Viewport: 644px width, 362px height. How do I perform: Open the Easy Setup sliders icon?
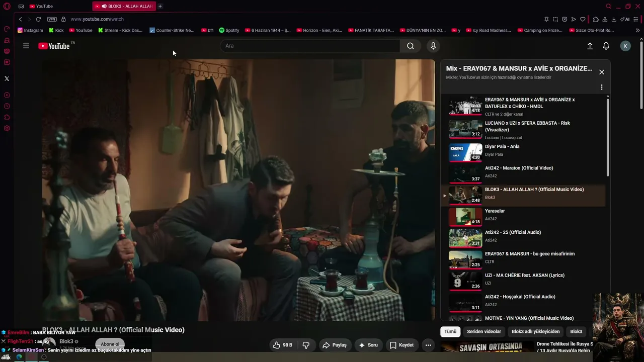pos(636,19)
